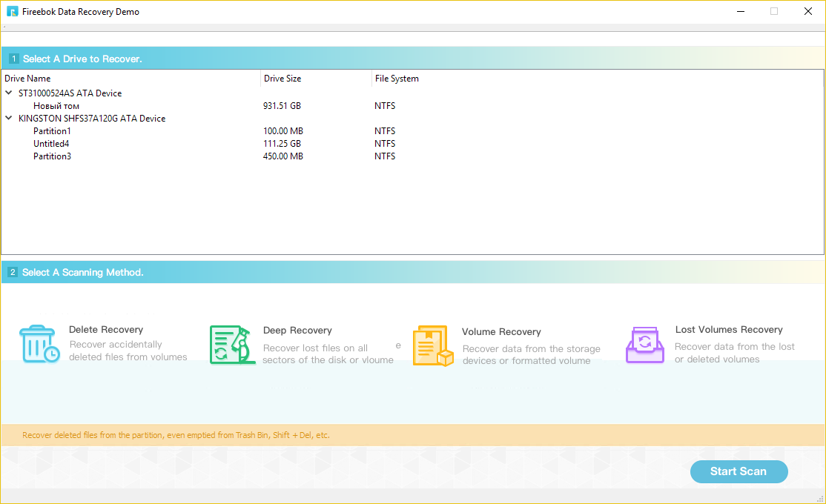The width and height of the screenshot is (826, 504).
Task: Collapse the ST31000524AS ATA Device tree
Action: tap(8, 93)
